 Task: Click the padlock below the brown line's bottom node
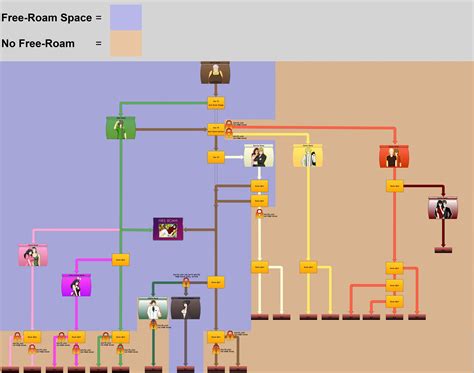[216, 349]
